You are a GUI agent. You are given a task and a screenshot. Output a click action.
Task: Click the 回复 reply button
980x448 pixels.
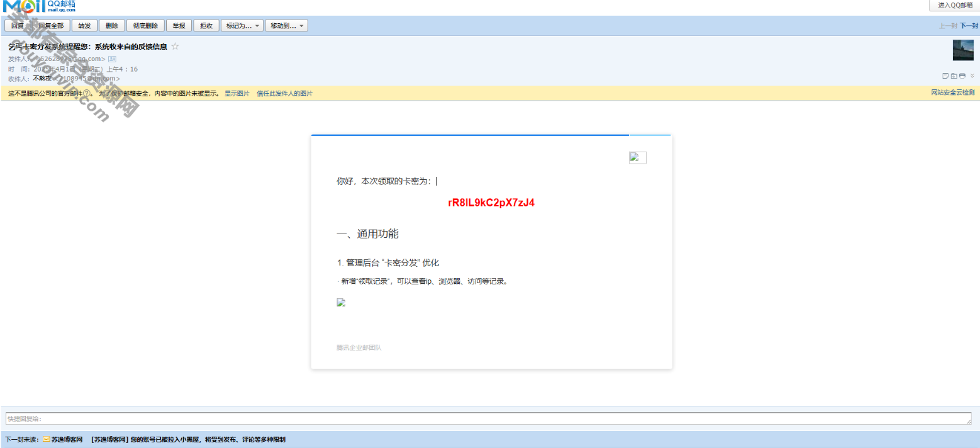click(x=18, y=26)
